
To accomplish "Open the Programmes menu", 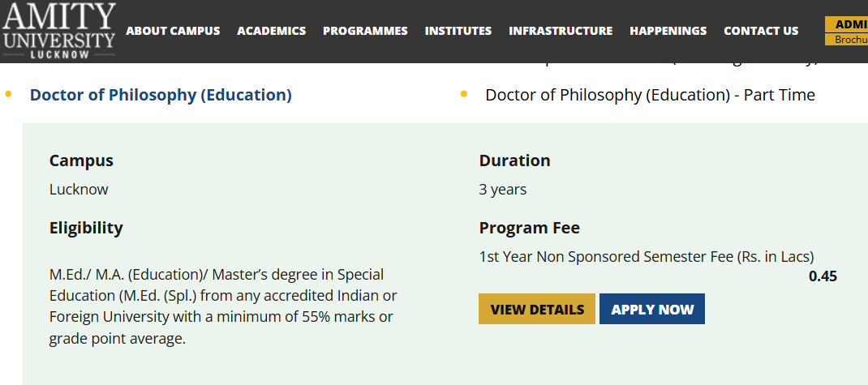I will 365,31.
